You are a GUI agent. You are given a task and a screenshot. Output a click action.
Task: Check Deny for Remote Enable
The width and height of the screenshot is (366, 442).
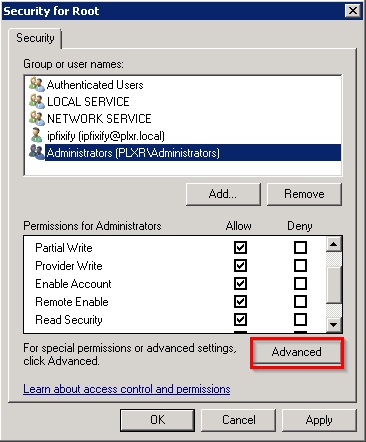coord(300,302)
